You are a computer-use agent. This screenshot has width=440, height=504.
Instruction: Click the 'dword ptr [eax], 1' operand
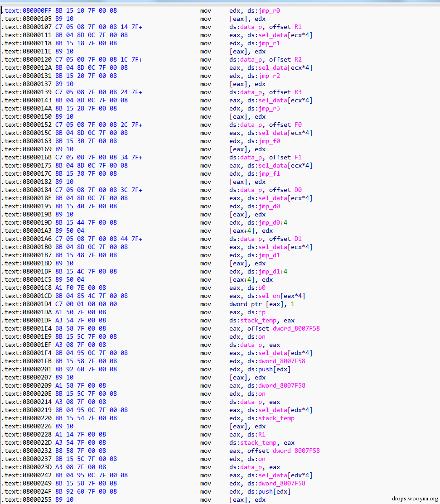coord(262,304)
